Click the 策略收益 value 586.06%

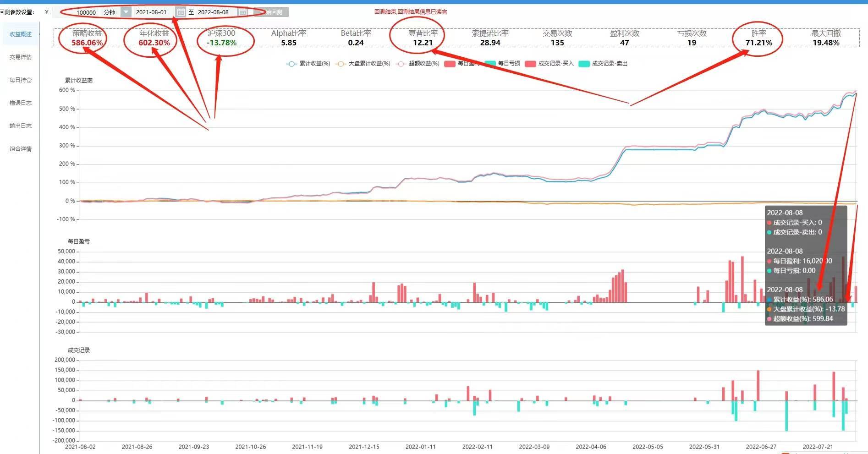pos(87,43)
